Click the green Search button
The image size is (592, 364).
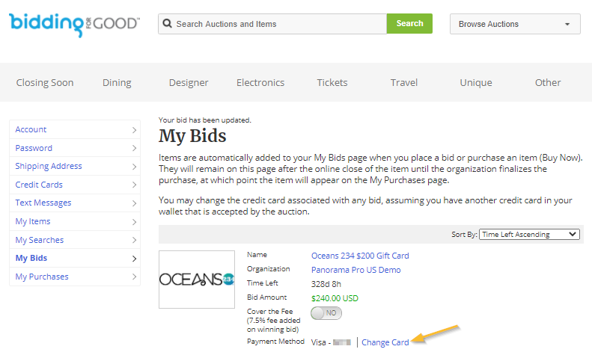click(x=409, y=24)
